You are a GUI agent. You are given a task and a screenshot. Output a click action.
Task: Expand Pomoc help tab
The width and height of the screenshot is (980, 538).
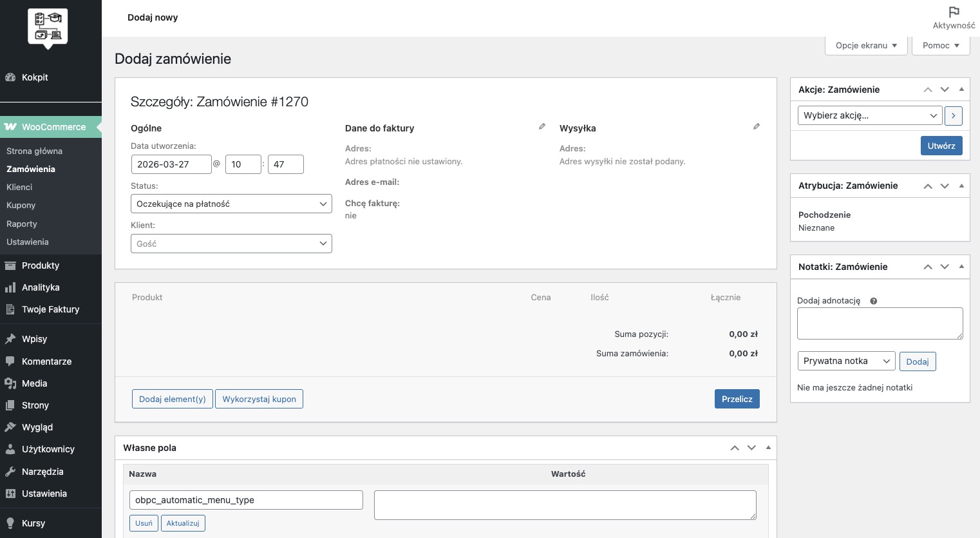[x=941, y=46]
